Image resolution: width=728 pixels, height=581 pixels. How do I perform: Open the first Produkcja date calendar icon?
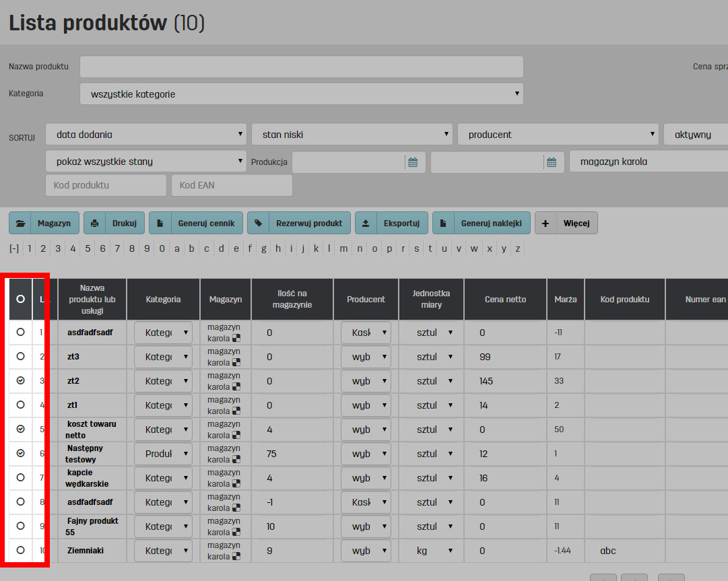coord(413,162)
